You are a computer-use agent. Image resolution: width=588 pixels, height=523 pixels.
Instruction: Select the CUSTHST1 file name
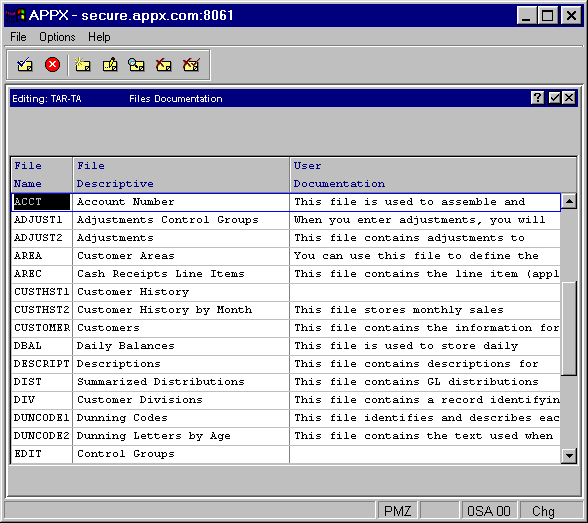[41, 292]
